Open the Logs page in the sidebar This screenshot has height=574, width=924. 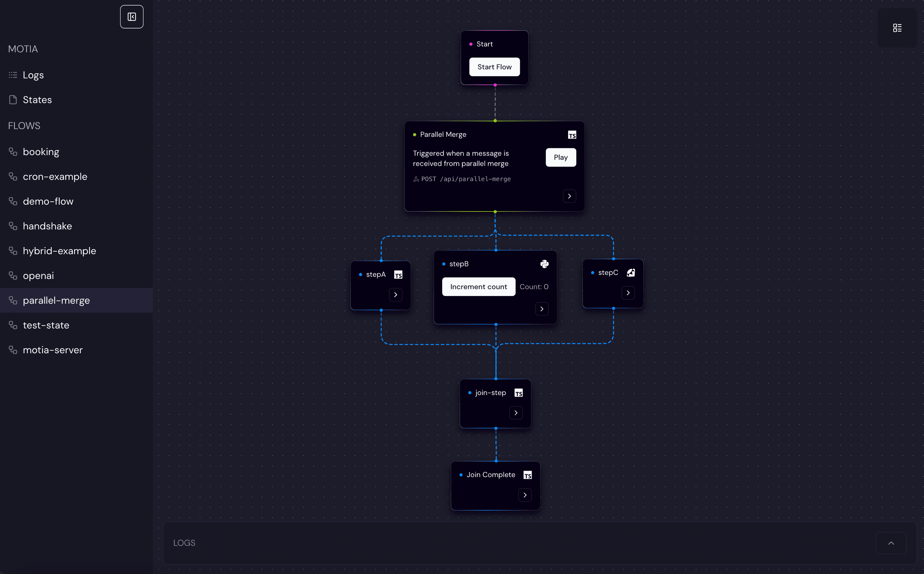point(33,75)
